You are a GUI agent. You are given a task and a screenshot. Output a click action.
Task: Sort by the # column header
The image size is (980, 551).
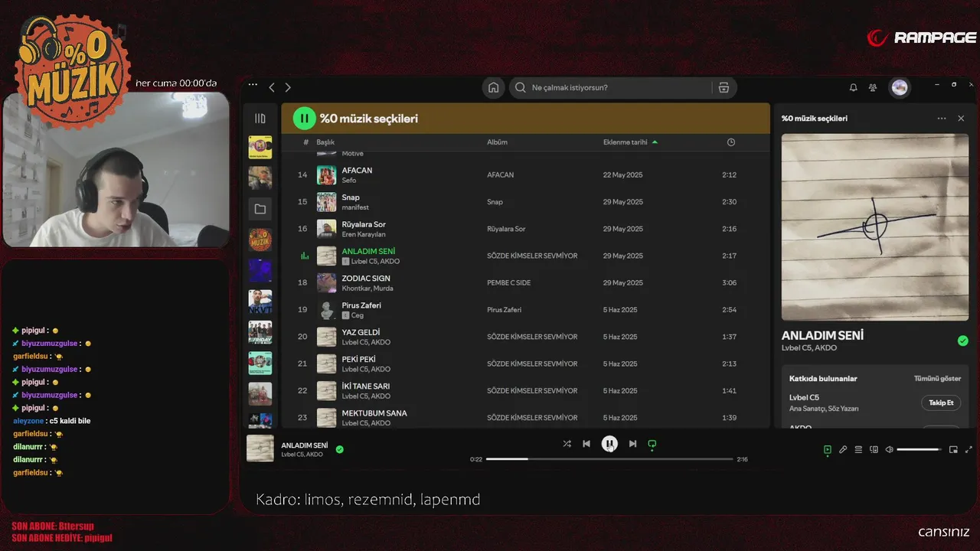(x=305, y=142)
